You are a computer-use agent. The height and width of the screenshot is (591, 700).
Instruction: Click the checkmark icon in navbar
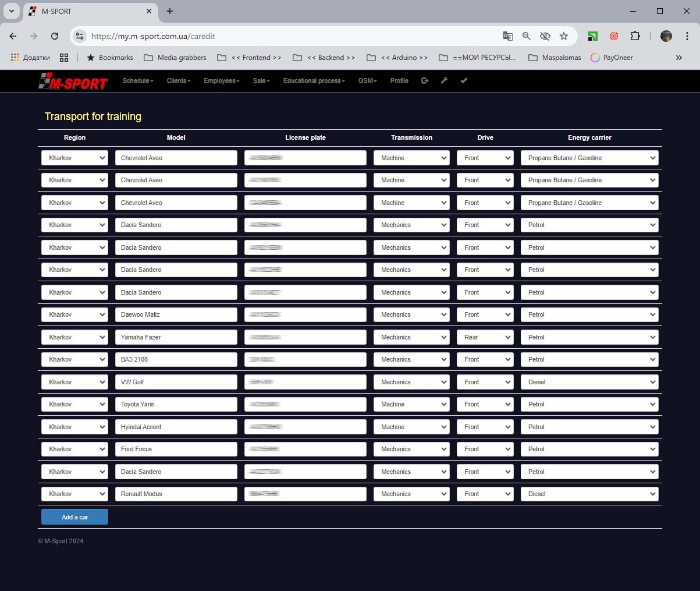pyautogui.click(x=464, y=81)
